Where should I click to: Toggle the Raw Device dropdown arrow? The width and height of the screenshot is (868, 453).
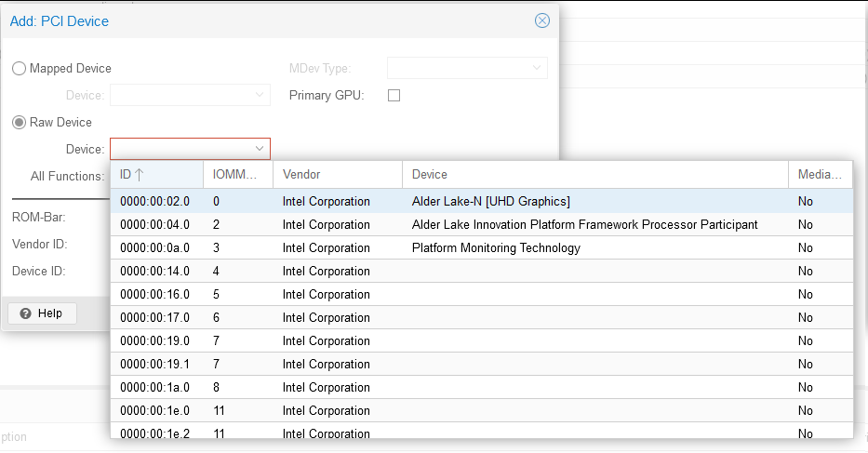(x=259, y=149)
